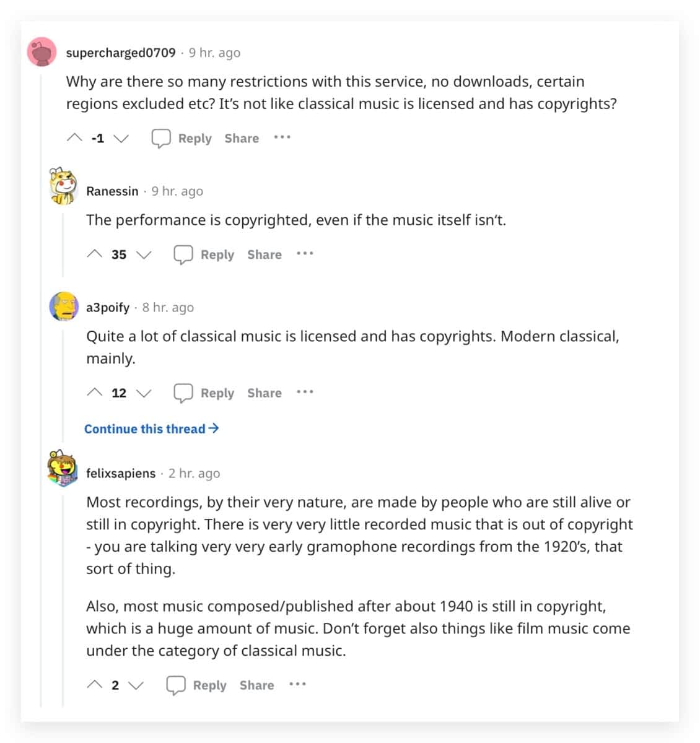
Task: Share supercharged0709's comment
Action: click(242, 138)
